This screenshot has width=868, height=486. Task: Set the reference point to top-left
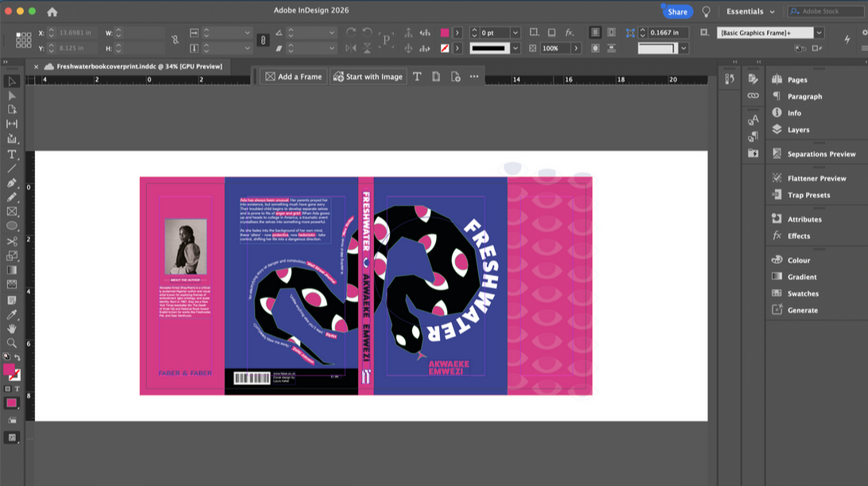pos(18,34)
